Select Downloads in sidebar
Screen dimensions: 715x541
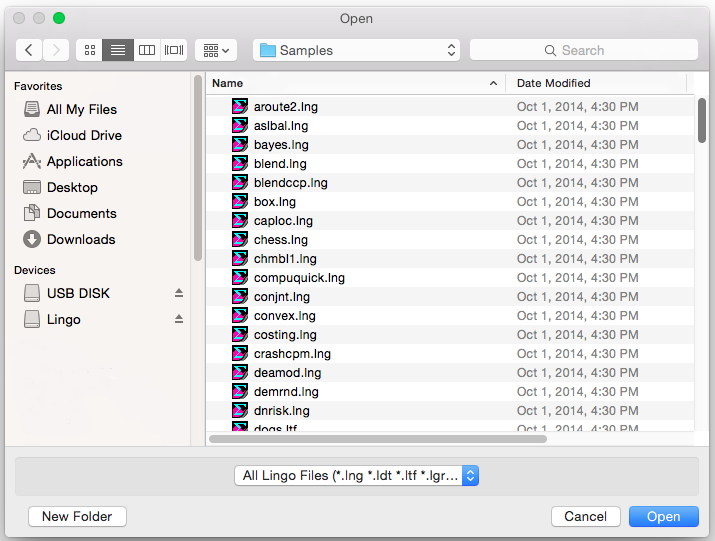pyautogui.click(x=69, y=239)
